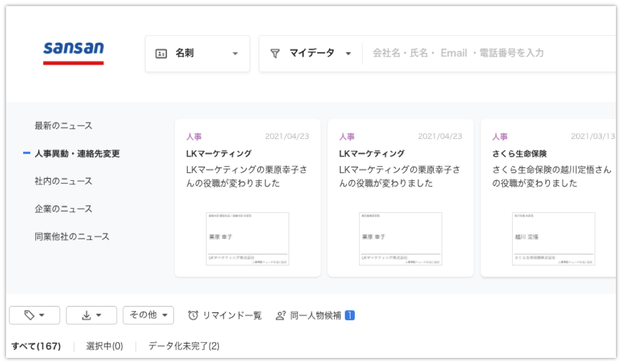Click the blue notification badge showing 1
The image size is (622, 364).
pyautogui.click(x=349, y=315)
